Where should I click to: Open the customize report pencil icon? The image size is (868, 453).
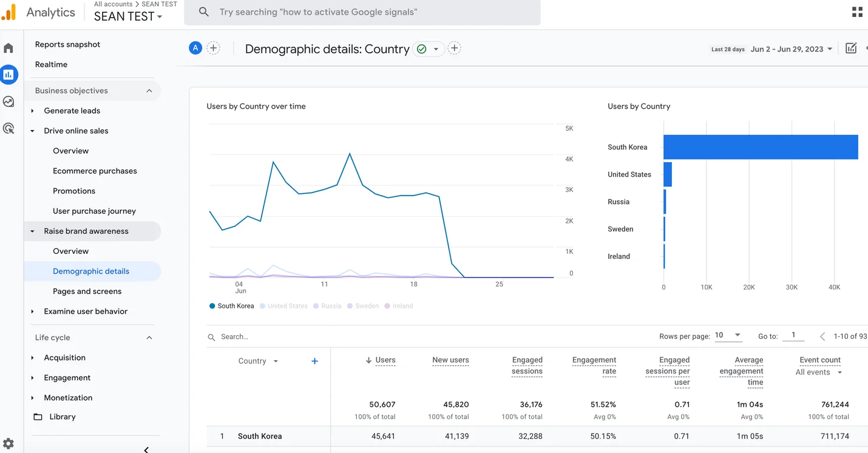pyautogui.click(x=851, y=48)
